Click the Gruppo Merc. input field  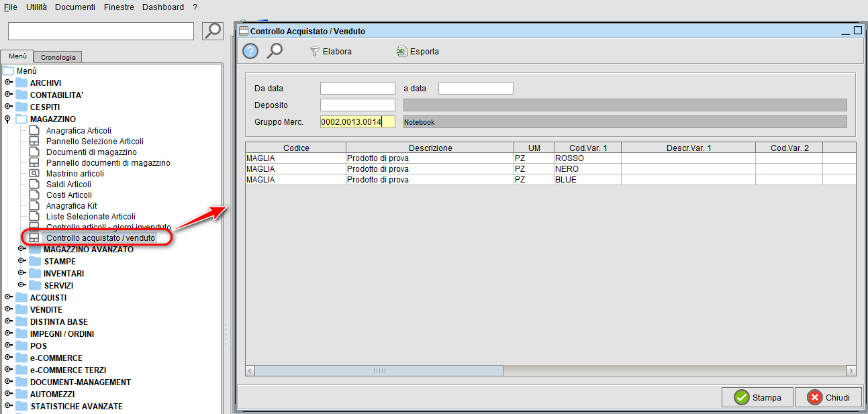tap(357, 121)
